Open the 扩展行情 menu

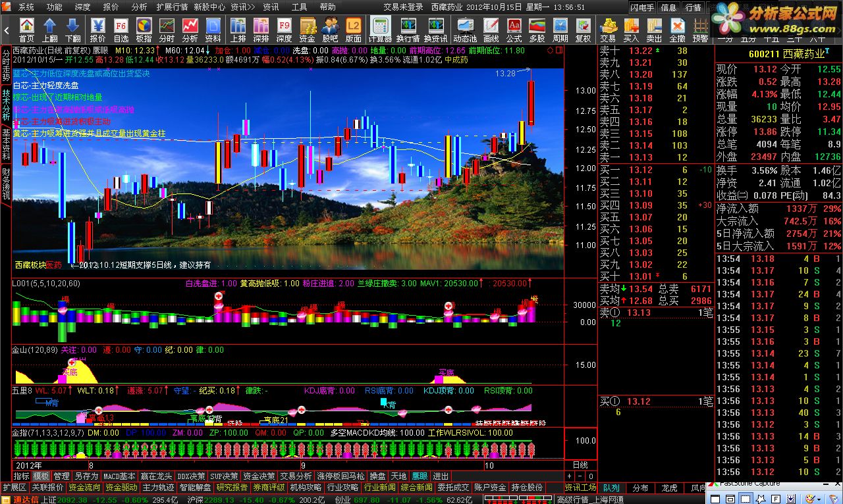click(x=172, y=7)
